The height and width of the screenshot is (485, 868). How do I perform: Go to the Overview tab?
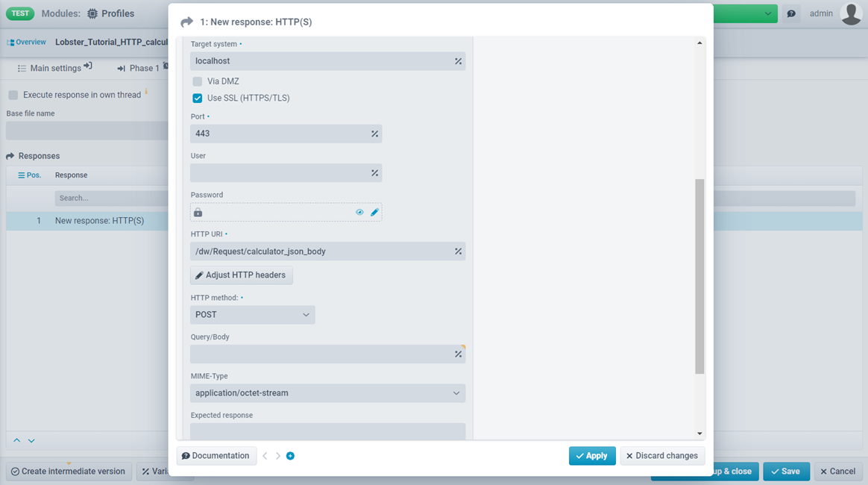(x=27, y=43)
